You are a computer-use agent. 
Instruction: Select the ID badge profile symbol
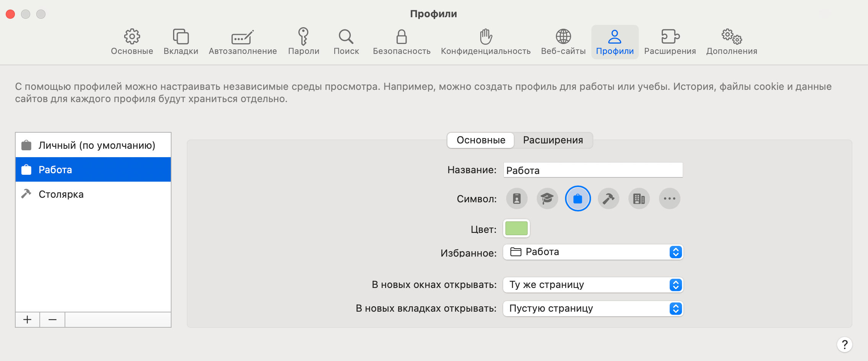click(517, 198)
